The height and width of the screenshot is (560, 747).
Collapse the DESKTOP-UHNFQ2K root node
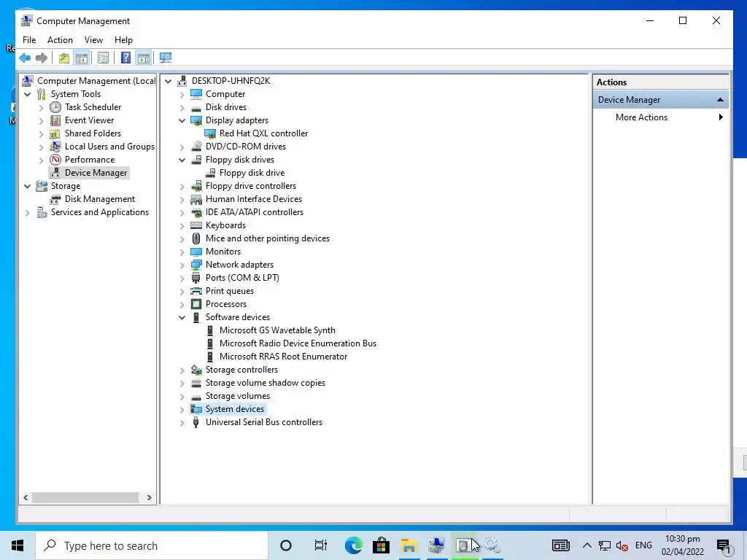(169, 81)
